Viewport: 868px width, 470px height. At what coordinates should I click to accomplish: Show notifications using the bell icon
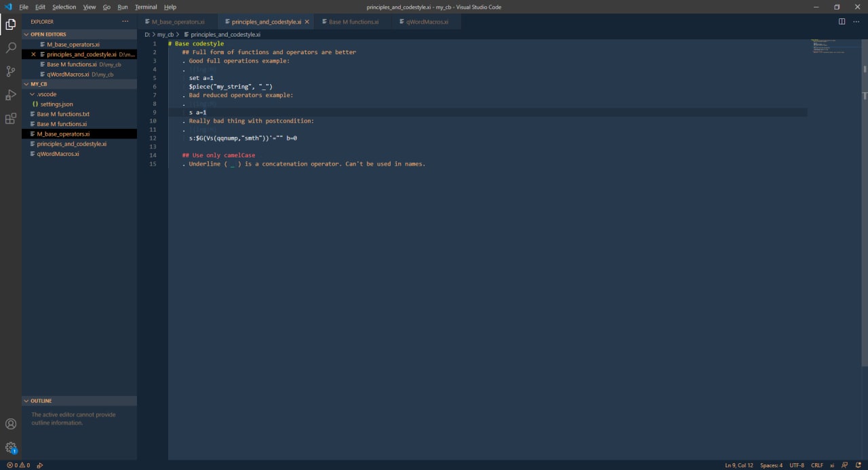859,465
